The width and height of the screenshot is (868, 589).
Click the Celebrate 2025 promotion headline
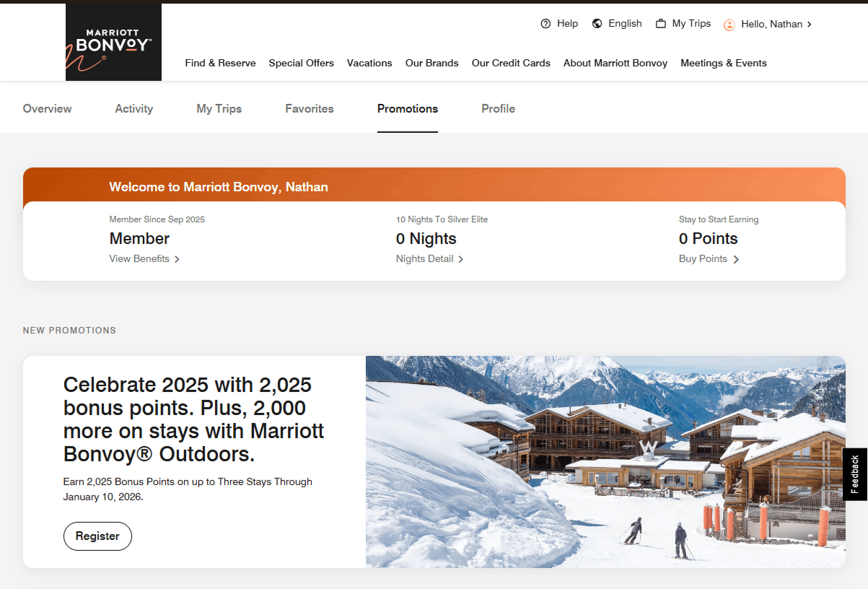coord(193,419)
